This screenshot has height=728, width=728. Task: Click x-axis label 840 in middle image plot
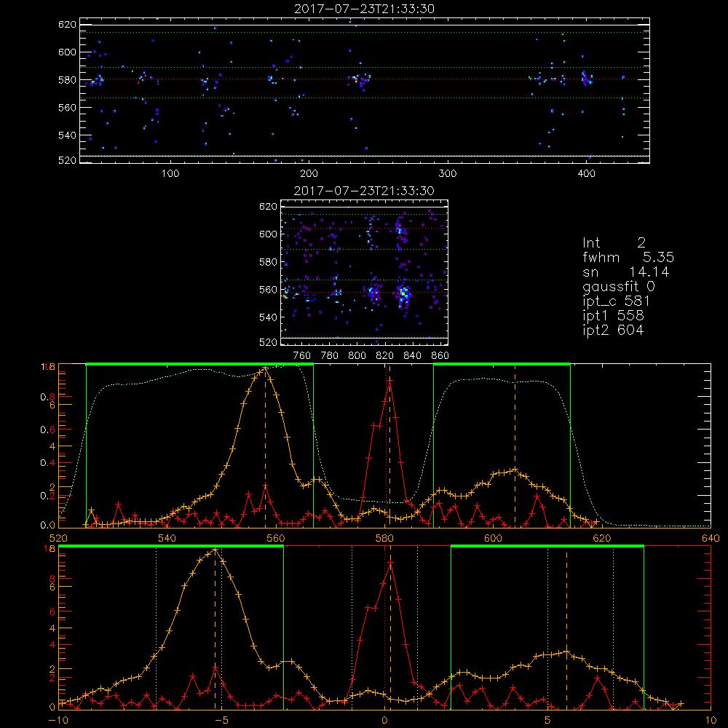412,356
